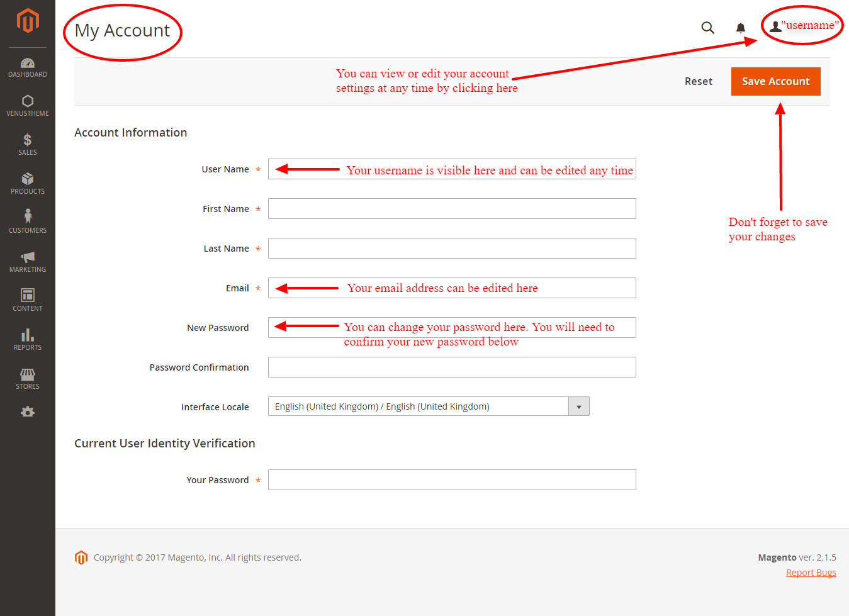Open the username account menu
The height and width of the screenshot is (616, 849).
pos(804,26)
